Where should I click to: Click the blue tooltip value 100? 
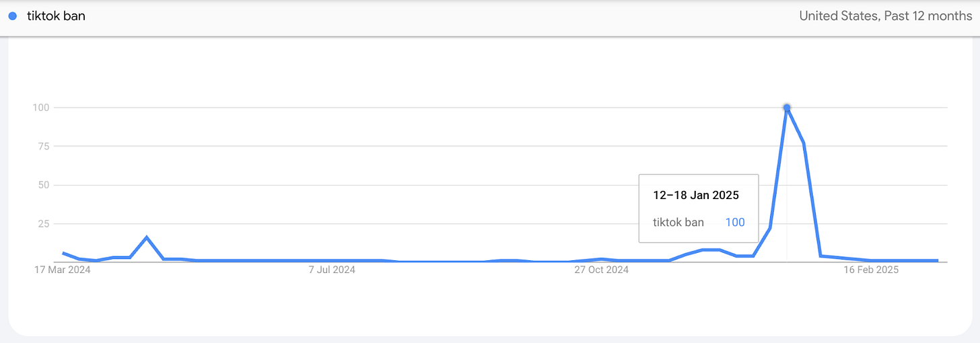[x=735, y=222]
